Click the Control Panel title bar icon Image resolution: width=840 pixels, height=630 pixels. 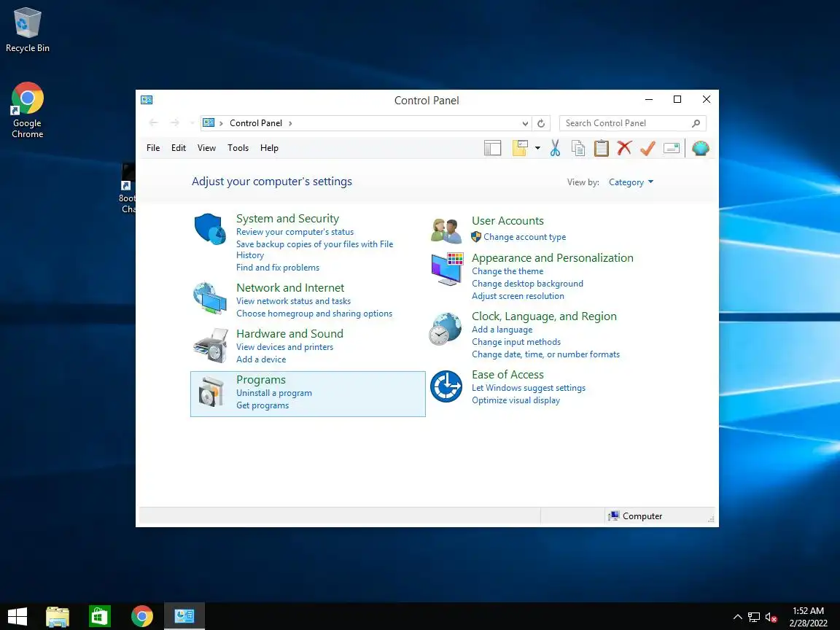pos(147,100)
